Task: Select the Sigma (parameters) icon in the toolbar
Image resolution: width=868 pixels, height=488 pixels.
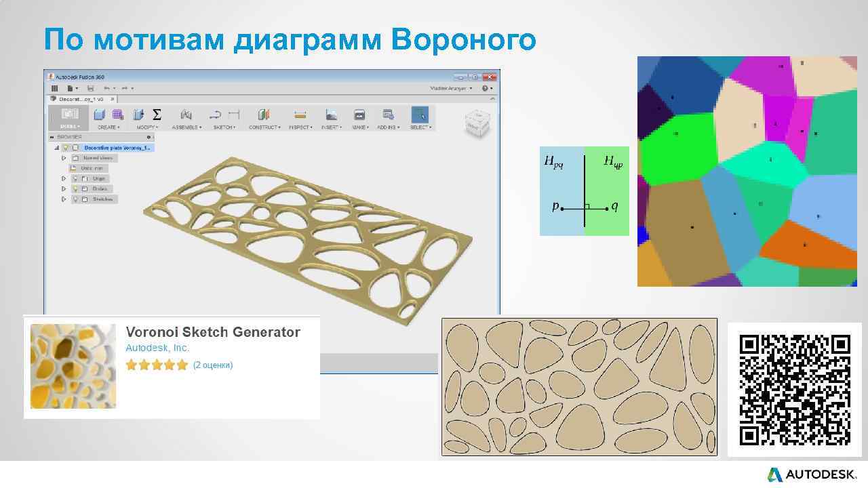Action: point(156,114)
